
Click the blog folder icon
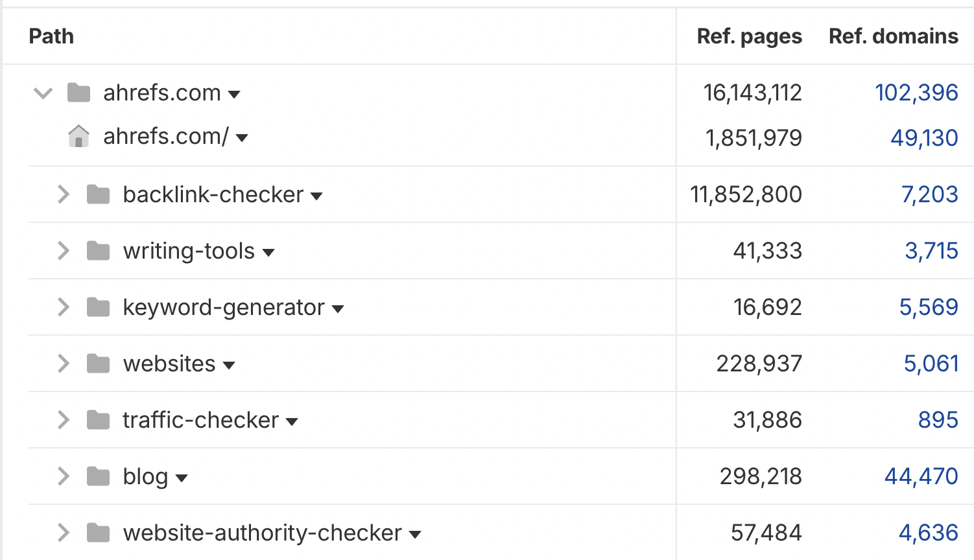(99, 476)
